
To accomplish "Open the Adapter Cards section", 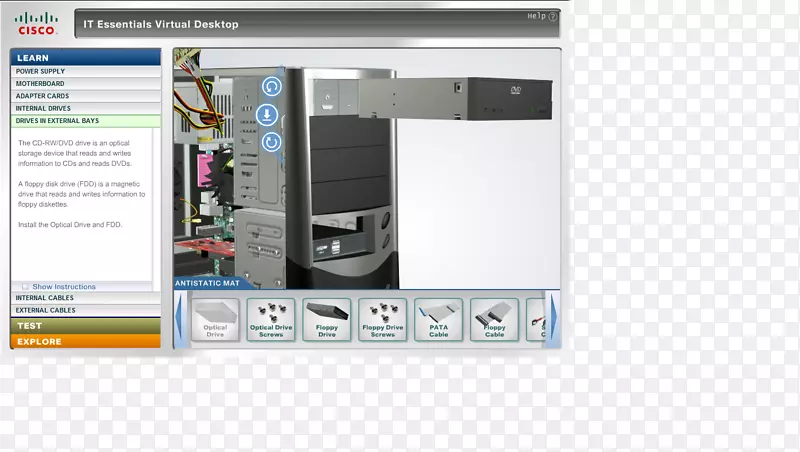I will 85,96.
